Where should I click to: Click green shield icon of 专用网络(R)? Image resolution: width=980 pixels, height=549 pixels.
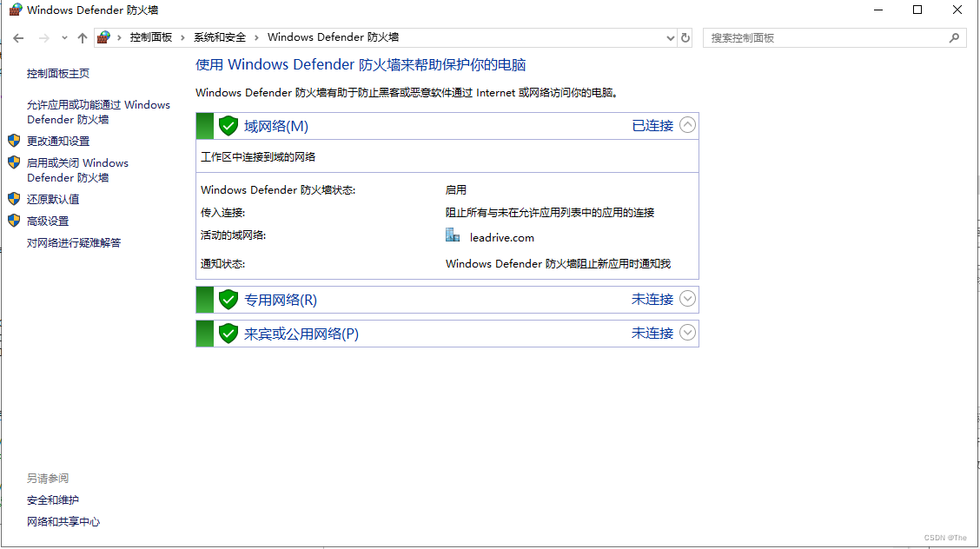(x=228, y=300)
